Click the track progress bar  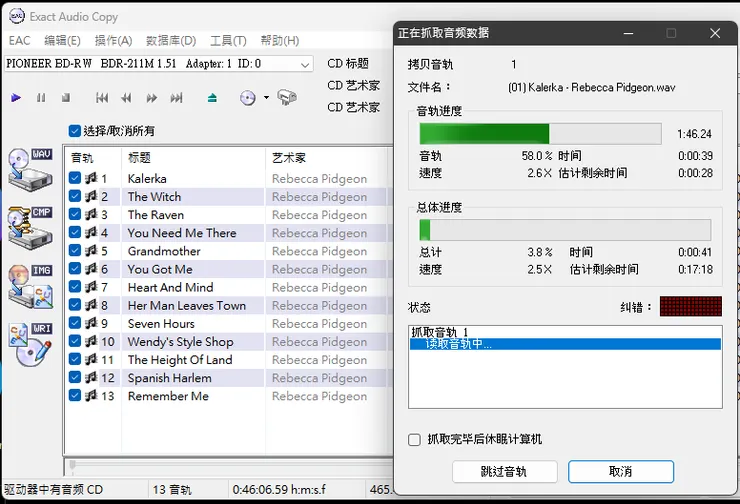click(540, 134)
